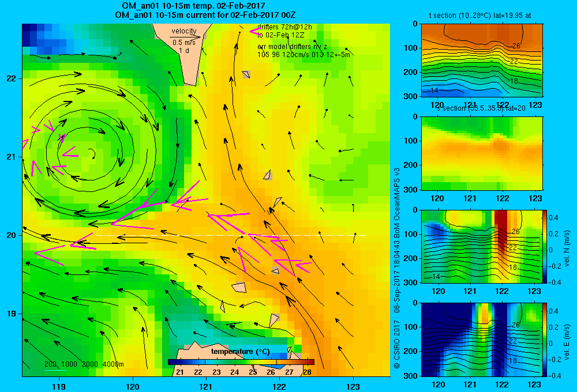Screen dimensions: 577x392
Task: Click the "vel. N (m/s)" vertical axis label
Action: [567, 248]
